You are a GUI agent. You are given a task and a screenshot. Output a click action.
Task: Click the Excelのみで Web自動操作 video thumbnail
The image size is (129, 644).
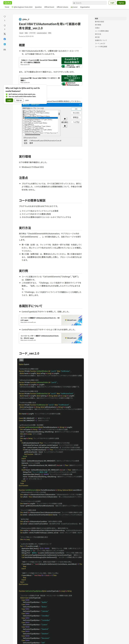coord(72,62)
